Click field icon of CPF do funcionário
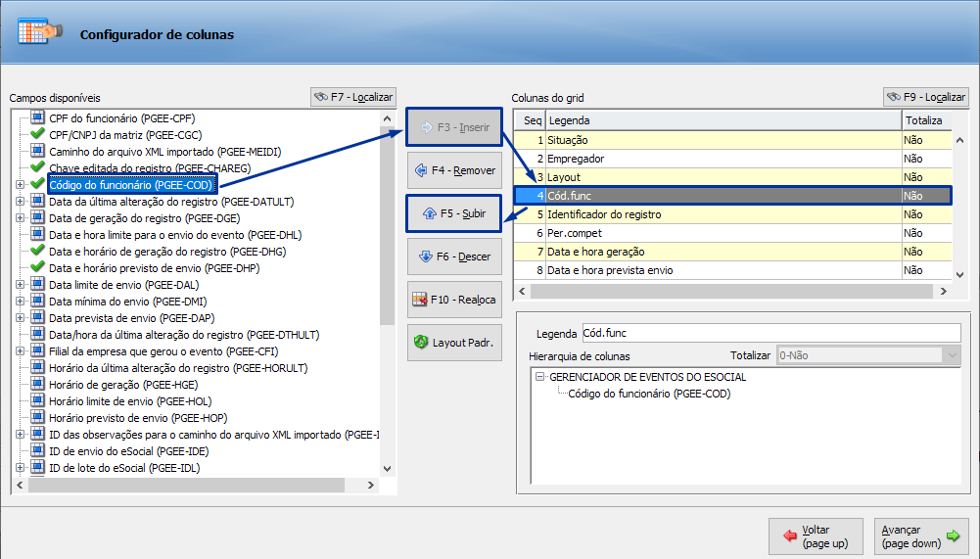Screen dimensions: 980x559 pyautogui.click(x=37, y=117)
